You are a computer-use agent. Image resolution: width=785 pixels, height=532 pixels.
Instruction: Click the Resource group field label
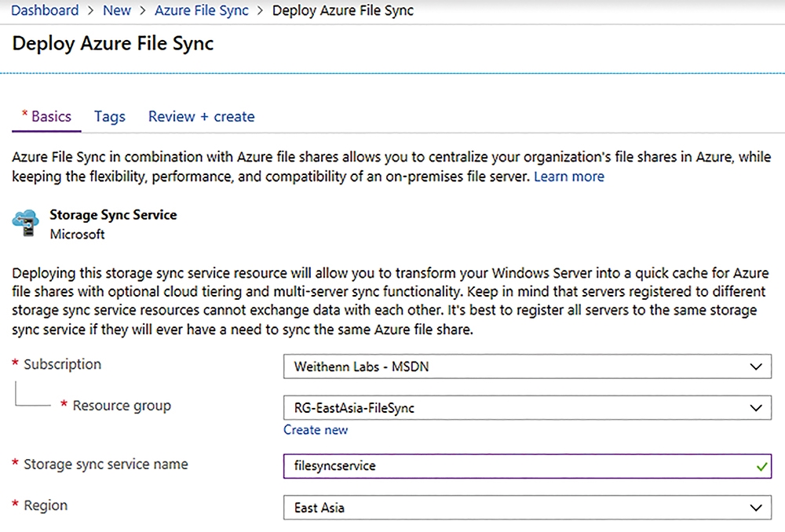(122, 406)
